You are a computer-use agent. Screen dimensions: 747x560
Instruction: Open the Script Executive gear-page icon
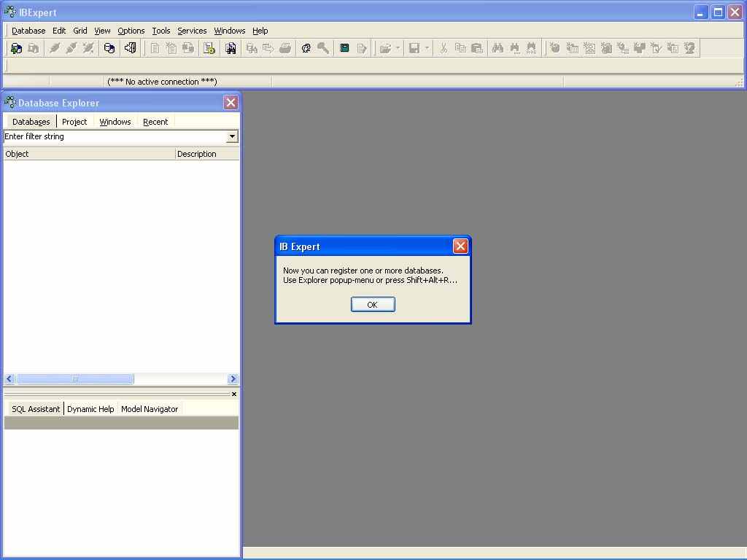coord(209,48)
